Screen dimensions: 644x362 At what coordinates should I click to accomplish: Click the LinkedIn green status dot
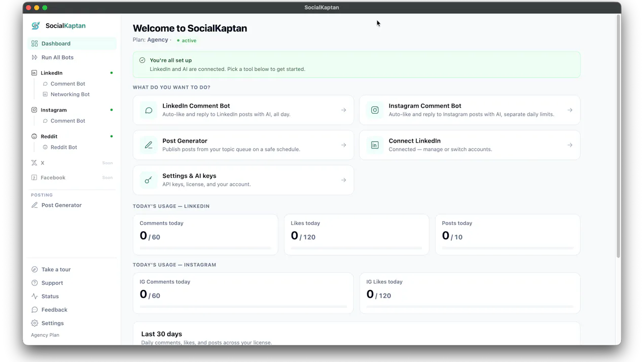[x=112, y=73]
